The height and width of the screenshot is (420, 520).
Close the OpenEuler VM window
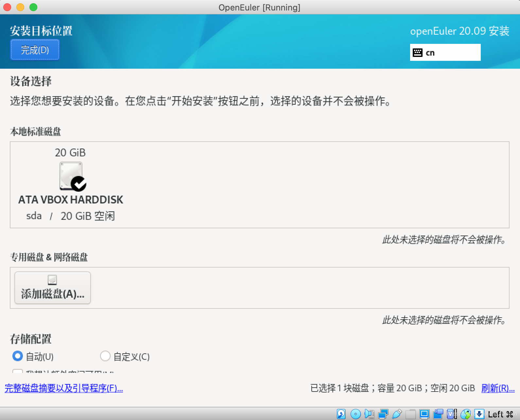click(7, 7)
